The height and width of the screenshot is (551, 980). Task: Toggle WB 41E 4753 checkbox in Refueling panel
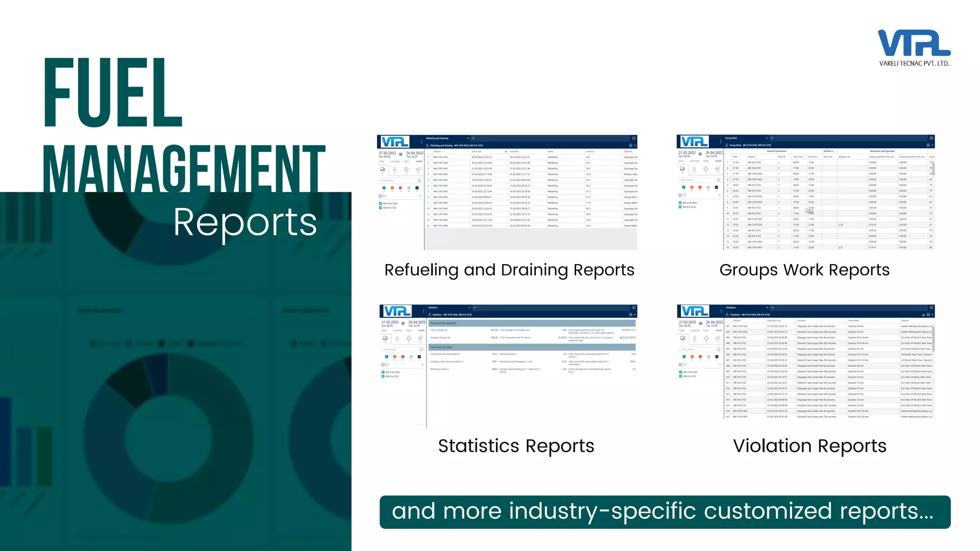[381, 208]
